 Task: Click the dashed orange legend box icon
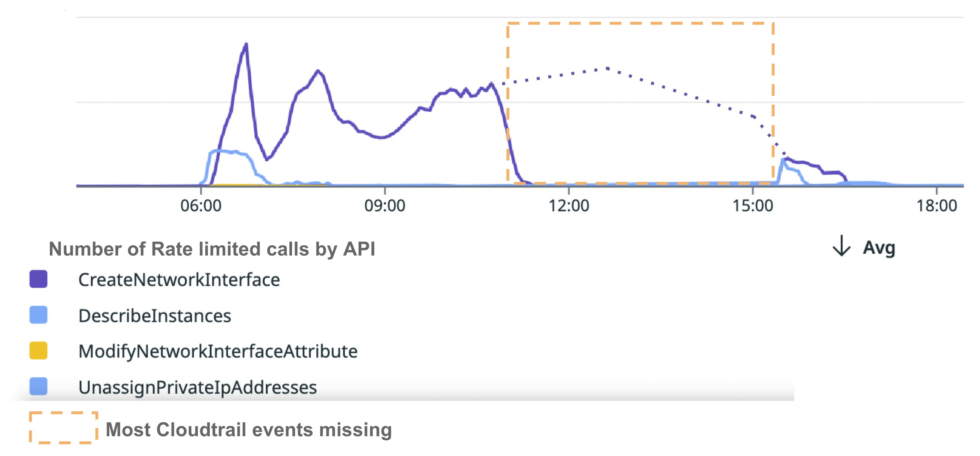tap(64, 427)
